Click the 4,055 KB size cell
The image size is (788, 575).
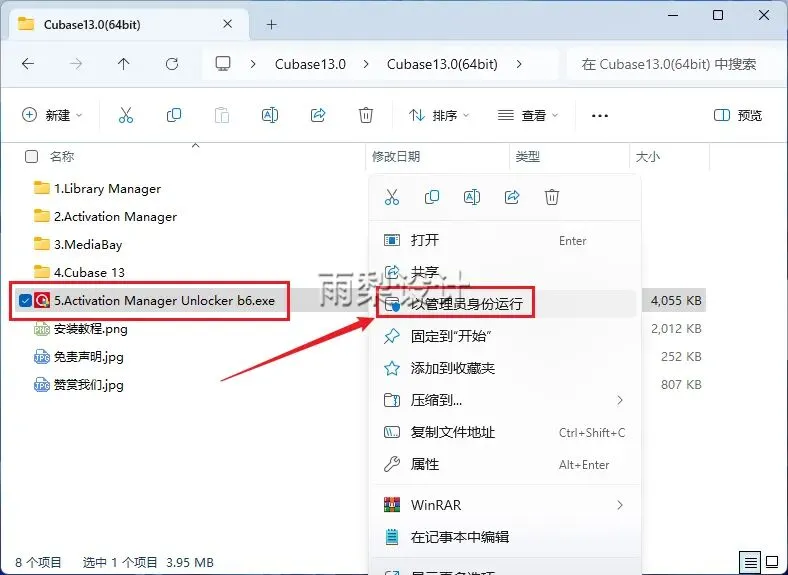click(x=676, y=301)
